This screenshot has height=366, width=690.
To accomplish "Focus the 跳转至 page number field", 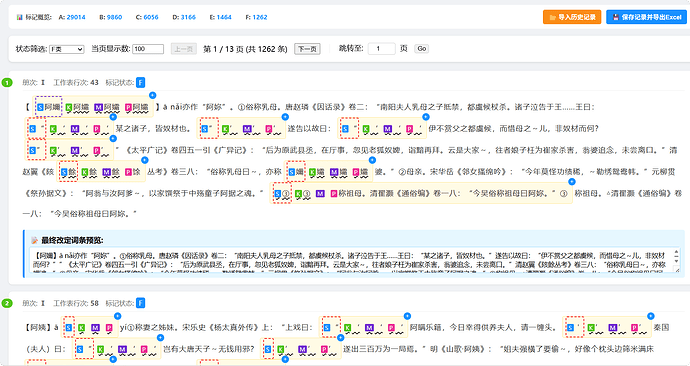I will click(x=382, y=48).
